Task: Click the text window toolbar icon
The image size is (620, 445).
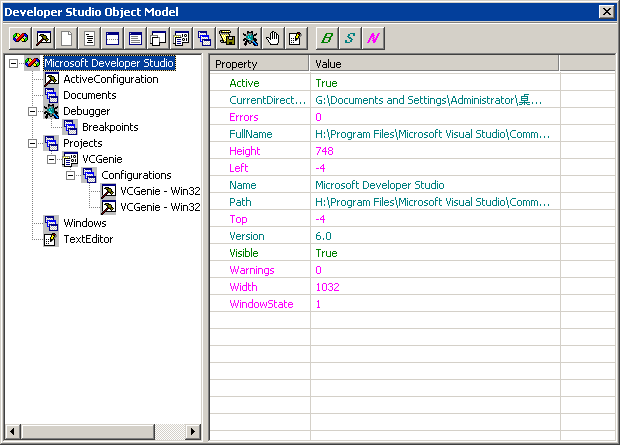Action: pos(135,38)
